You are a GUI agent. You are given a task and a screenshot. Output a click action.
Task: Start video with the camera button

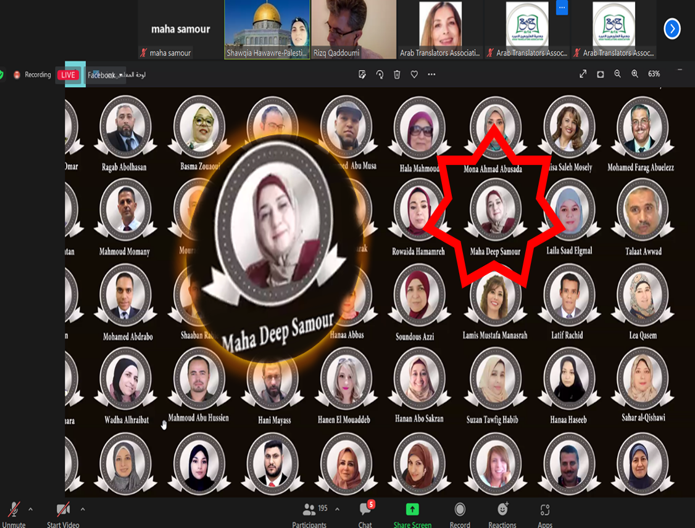[63, 511]
